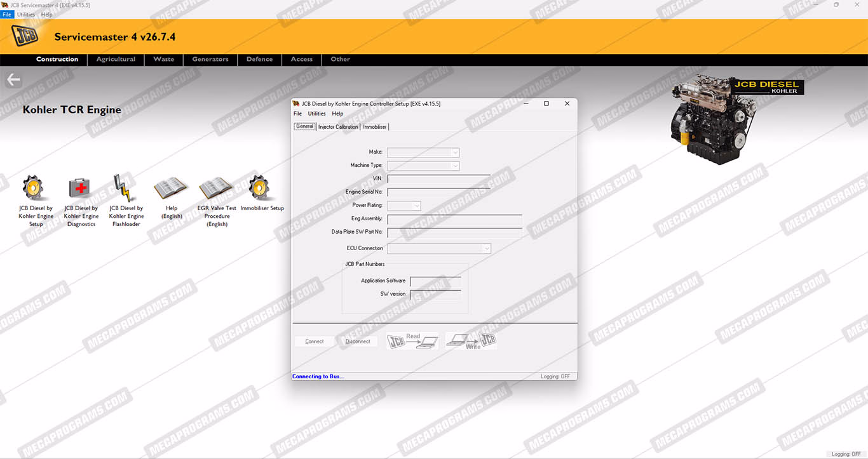Close the Engine Controller Setup dialog
The width and height of the screenshot is (868, 459).
(567, 103)
